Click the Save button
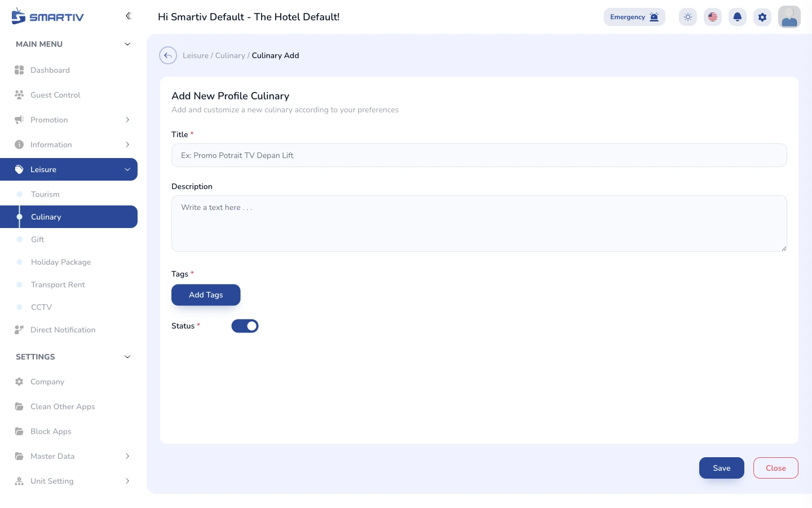Image resolution: width=812 pixels, height=508 pixels. tap(722, 468)
